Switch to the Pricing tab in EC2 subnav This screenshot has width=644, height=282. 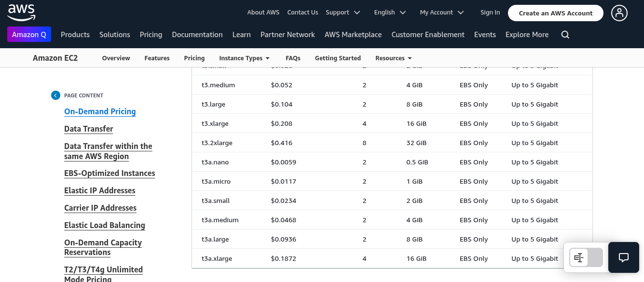pos(194,58)
